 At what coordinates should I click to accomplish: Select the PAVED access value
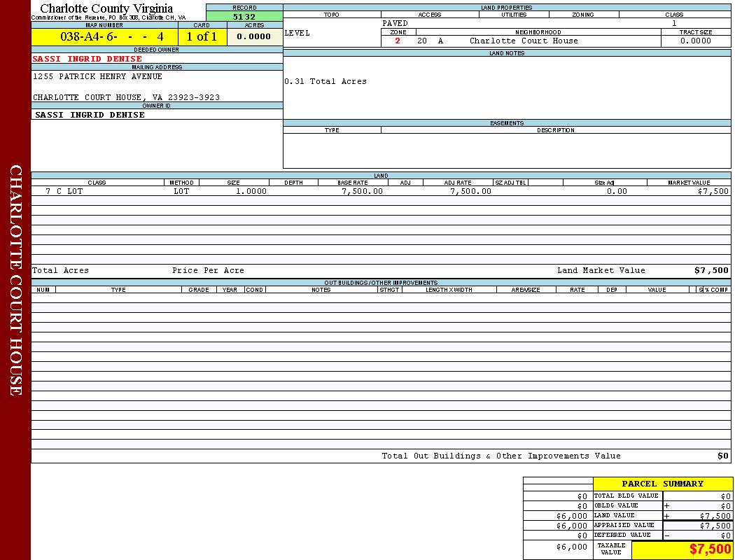point(395,23)
